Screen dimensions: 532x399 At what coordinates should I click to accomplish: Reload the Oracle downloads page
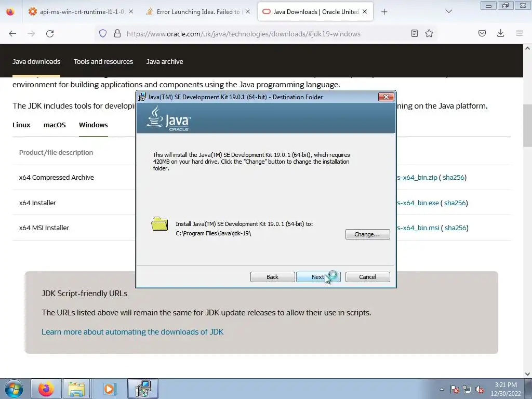click(x=50, y=34)
